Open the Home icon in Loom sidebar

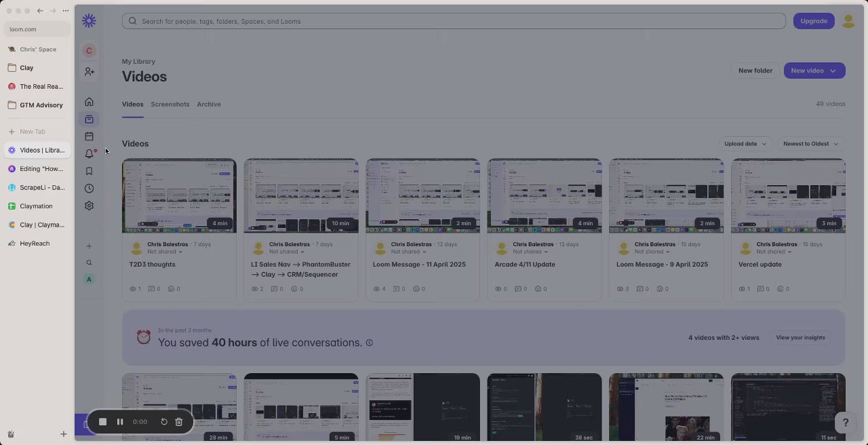89,102
